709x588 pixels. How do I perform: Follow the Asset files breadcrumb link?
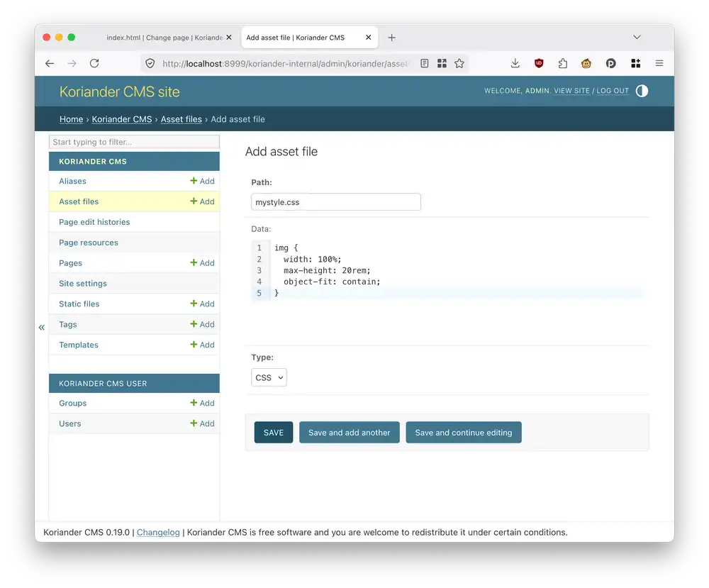(182, 119)
